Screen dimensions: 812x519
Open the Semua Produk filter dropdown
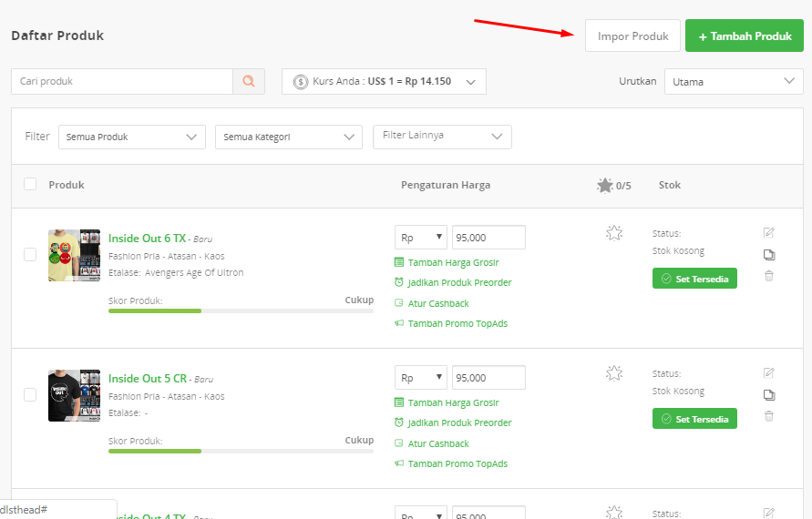(132, 137)
